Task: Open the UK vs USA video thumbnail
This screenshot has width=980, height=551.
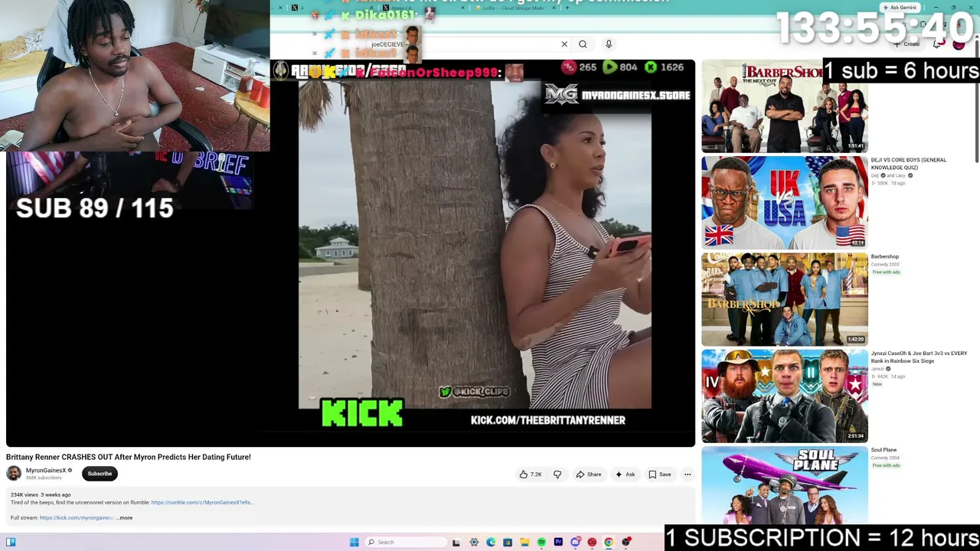Action: click(785, 203)
